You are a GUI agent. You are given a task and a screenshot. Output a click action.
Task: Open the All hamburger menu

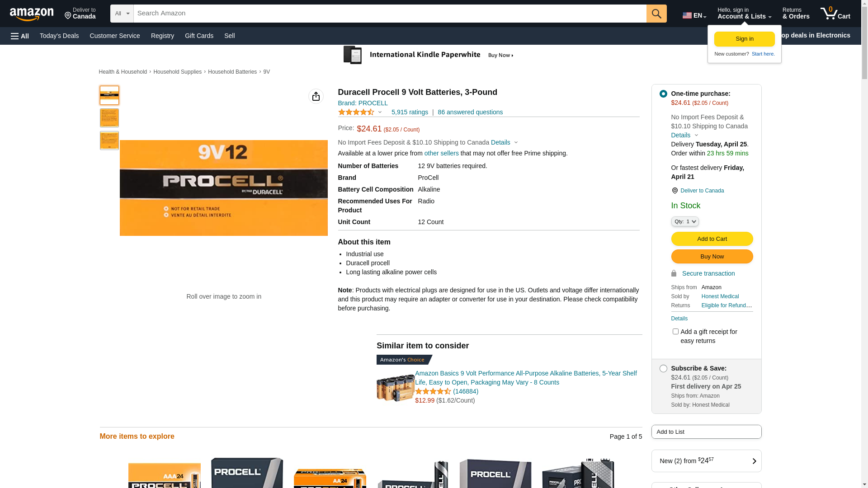20,36
